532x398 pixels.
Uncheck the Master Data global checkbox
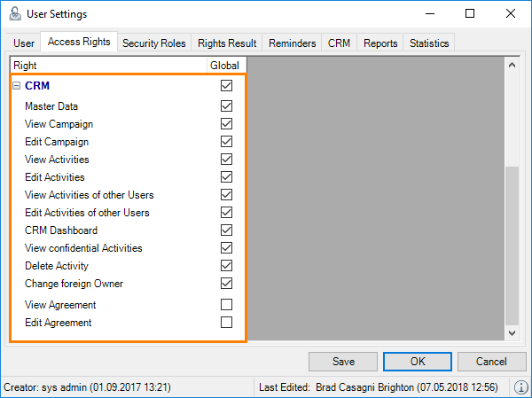(226, 106)
